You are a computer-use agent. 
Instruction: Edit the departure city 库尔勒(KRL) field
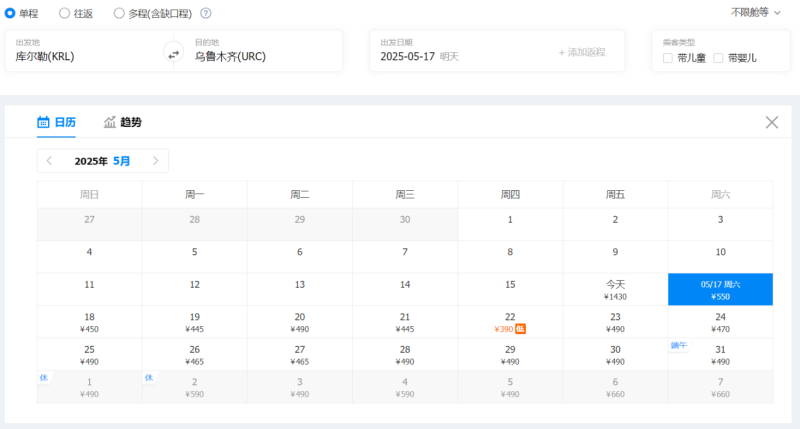click(84, 51)
